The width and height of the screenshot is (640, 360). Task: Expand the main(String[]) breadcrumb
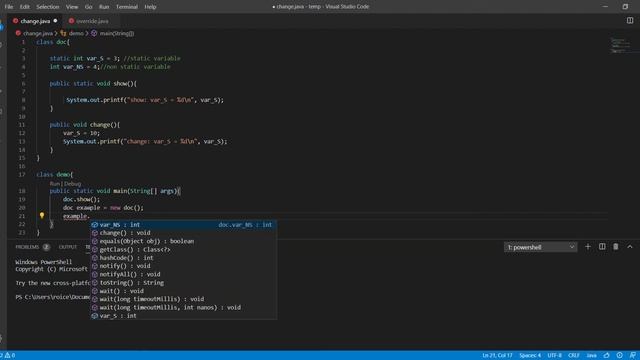tap(117, 33)
